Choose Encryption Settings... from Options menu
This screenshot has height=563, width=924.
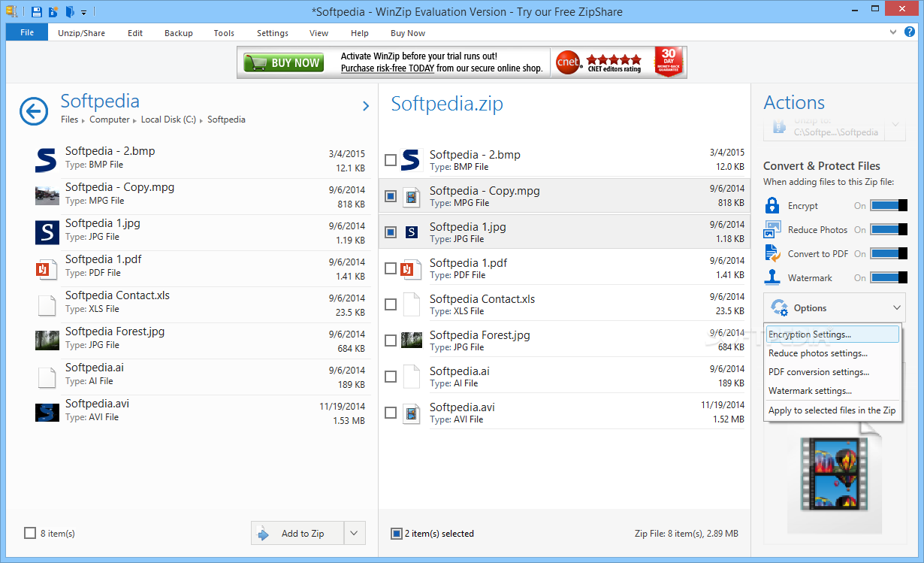point(832,334)
